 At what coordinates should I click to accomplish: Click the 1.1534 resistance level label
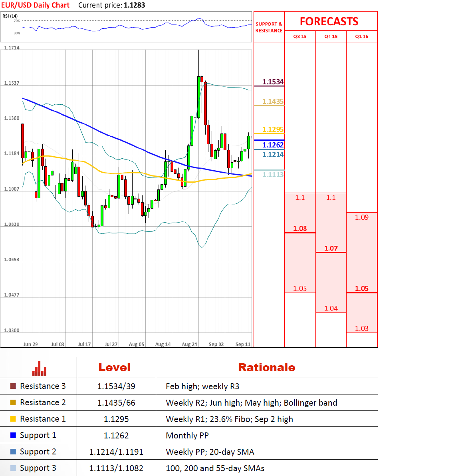(273, 82)
